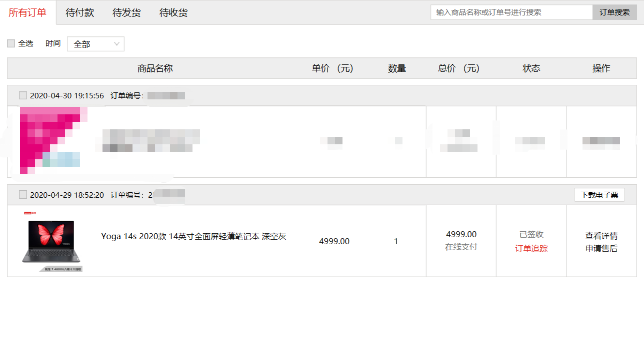Viewport: 644px width, 356px height.
Task: Switch to the 所有订单 tab
Action: [27, 12]
